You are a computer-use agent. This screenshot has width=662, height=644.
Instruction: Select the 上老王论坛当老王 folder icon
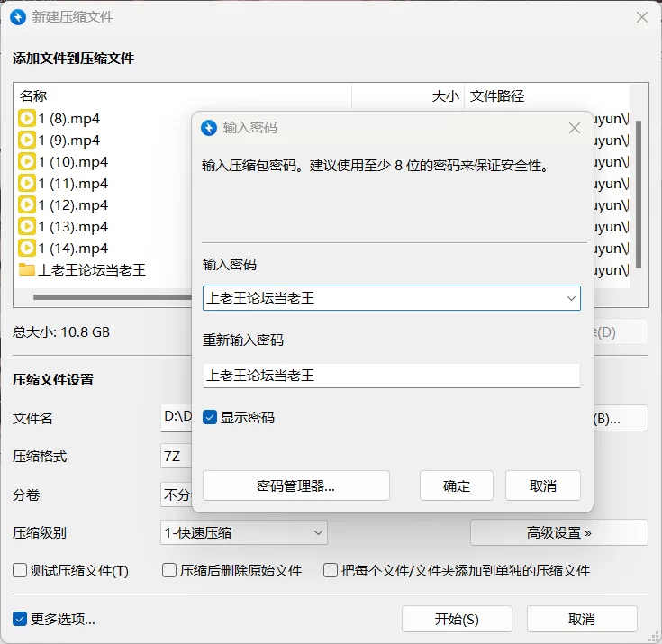(27, 269)
